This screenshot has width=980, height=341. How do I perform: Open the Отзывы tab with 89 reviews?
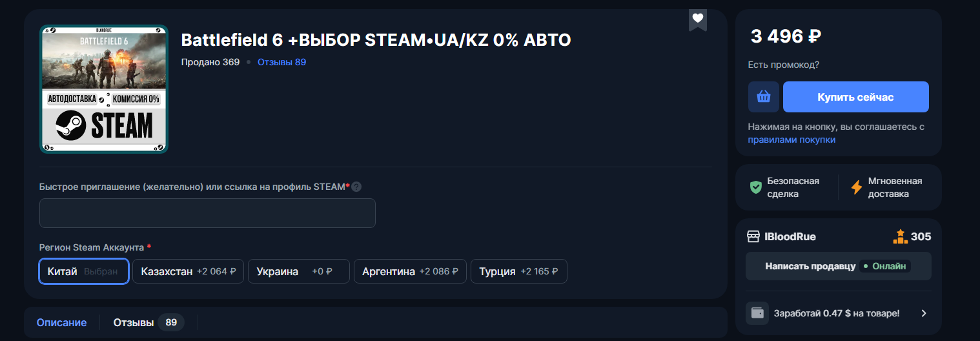click(x=148, y=322)
